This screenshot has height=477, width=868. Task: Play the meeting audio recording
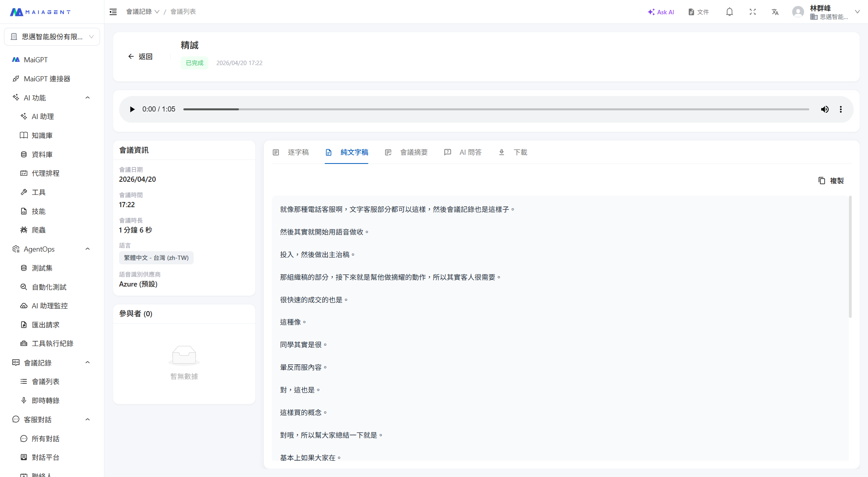(132, 109)
